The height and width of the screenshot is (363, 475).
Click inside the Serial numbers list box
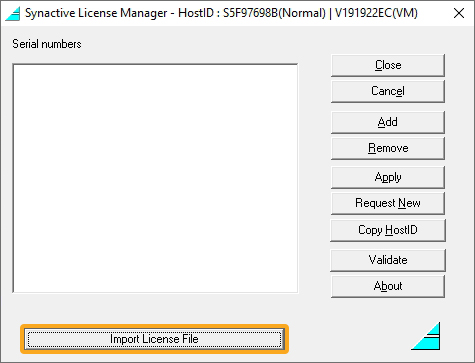pos(155,178)
